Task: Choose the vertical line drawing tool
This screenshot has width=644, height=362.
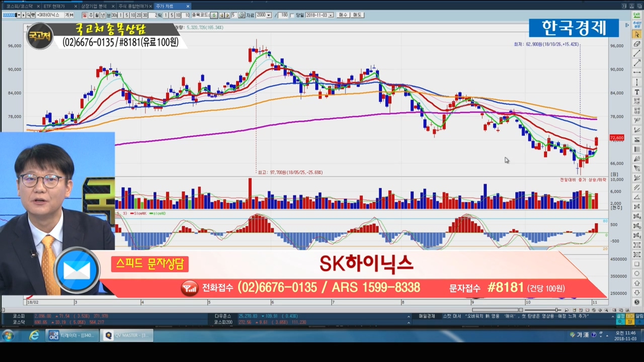Action: click(637, 82)
